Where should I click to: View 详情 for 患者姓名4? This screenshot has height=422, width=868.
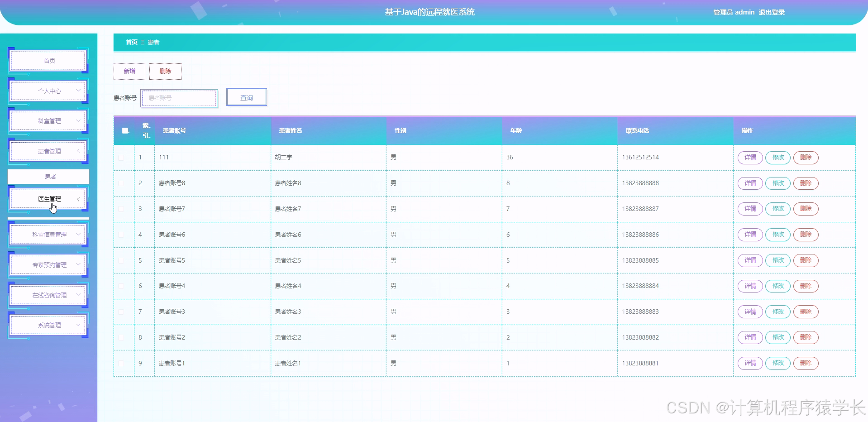(750, 286)
